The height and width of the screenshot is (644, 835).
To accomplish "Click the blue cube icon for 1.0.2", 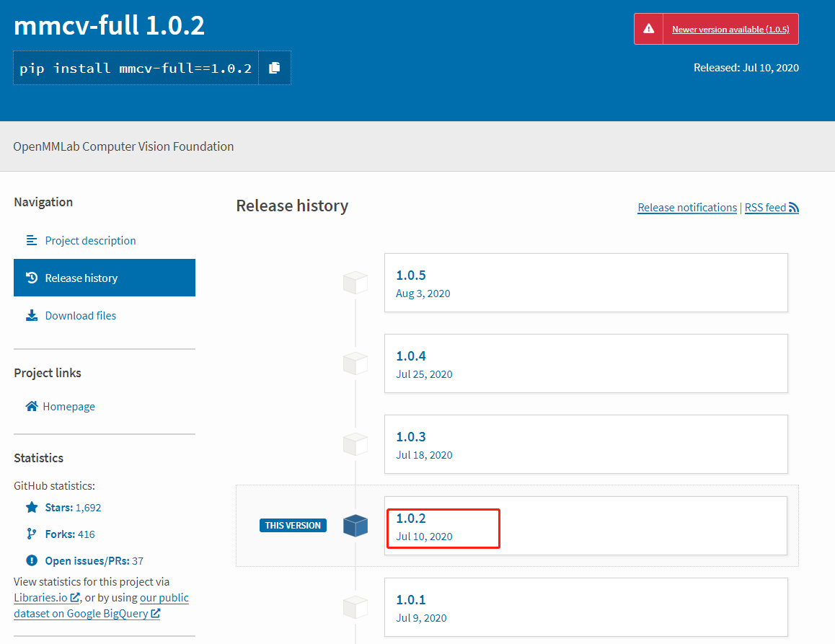I will [x=355, y=526].
